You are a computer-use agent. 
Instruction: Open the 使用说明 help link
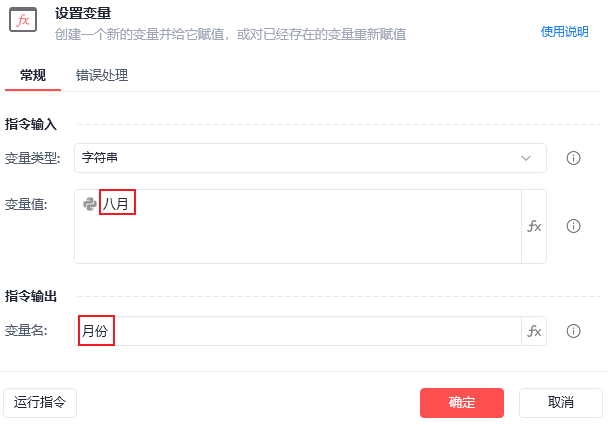tap(564, 32)
